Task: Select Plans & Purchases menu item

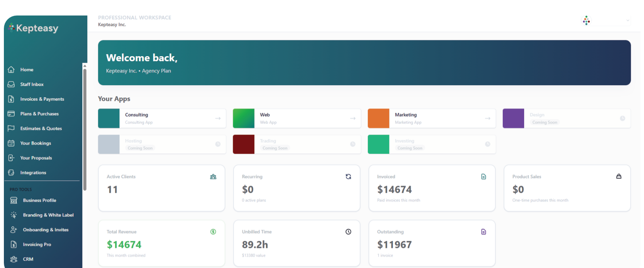Action: pos(40,114)
